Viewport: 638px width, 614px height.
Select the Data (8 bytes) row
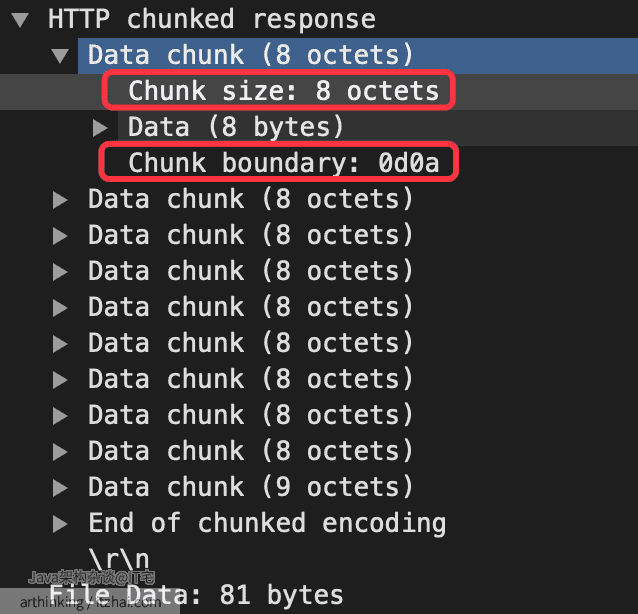[378, 128]
